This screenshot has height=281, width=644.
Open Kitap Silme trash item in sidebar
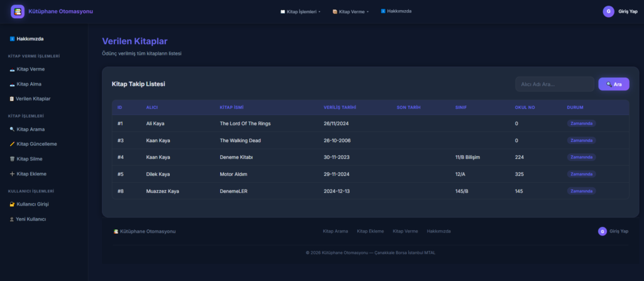click(30, 159)
